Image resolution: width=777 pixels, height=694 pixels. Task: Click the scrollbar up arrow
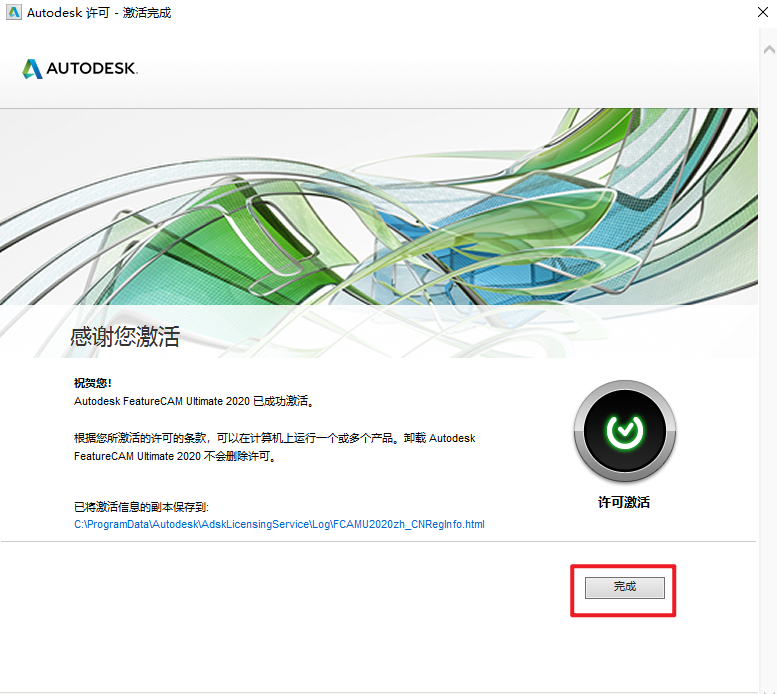769,50
